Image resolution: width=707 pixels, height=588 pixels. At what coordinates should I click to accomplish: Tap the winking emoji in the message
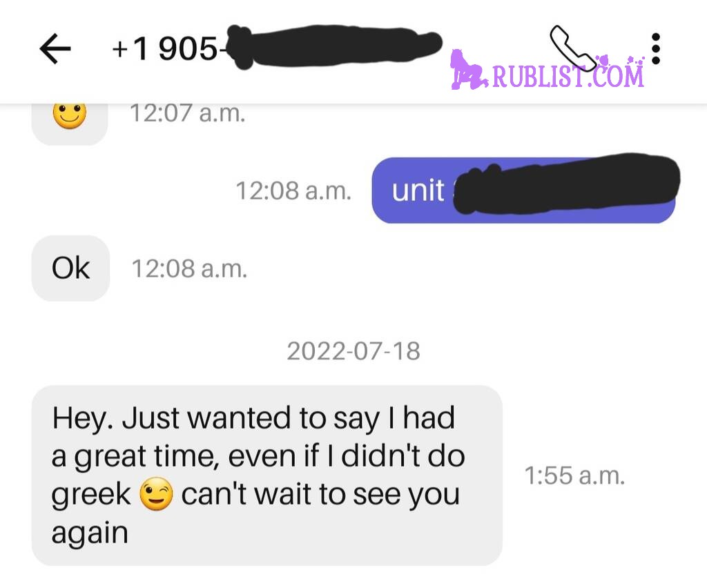[x=156, y=493]
